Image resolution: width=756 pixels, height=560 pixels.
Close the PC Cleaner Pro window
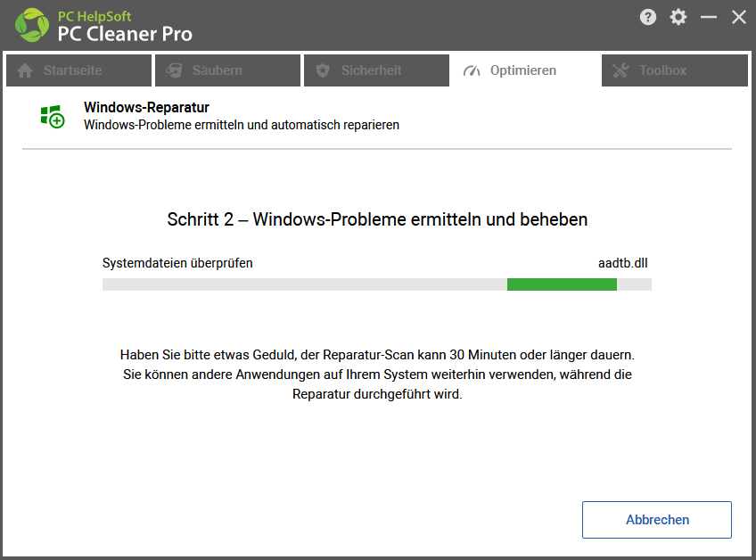739,17
